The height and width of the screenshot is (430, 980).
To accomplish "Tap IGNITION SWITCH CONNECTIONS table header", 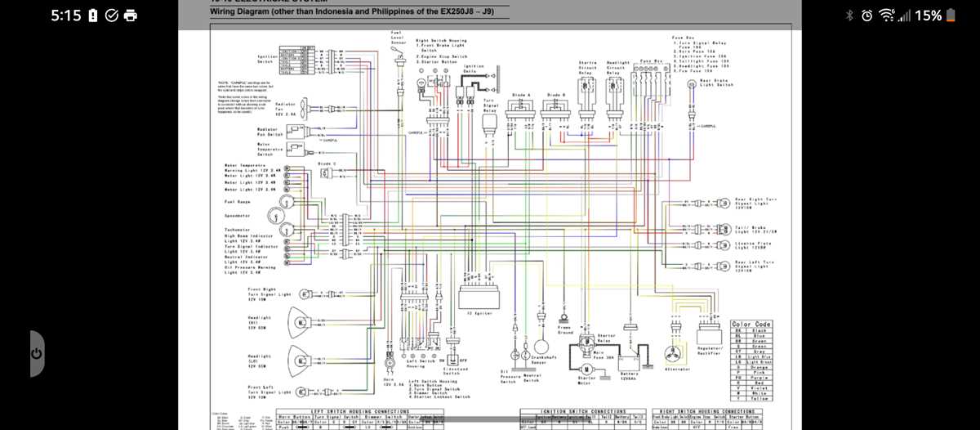I will pos(584,411).
